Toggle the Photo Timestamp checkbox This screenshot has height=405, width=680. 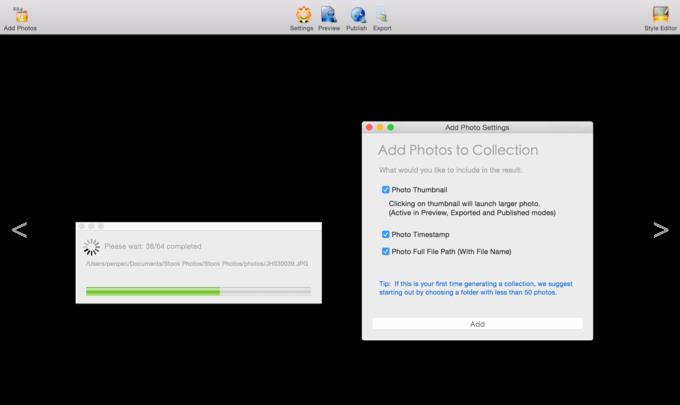386,234
